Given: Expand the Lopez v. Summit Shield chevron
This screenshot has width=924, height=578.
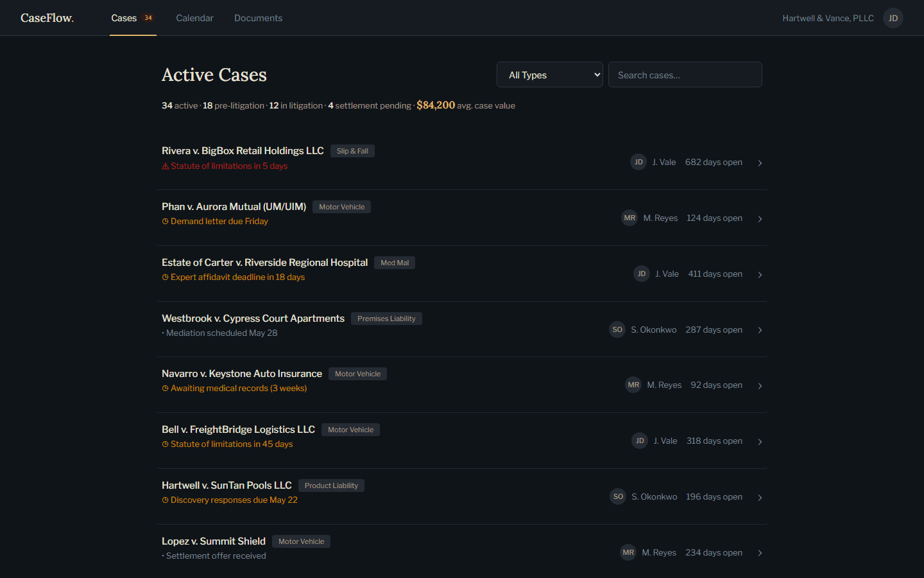Looking at the screenshot, I should point(760,553).
